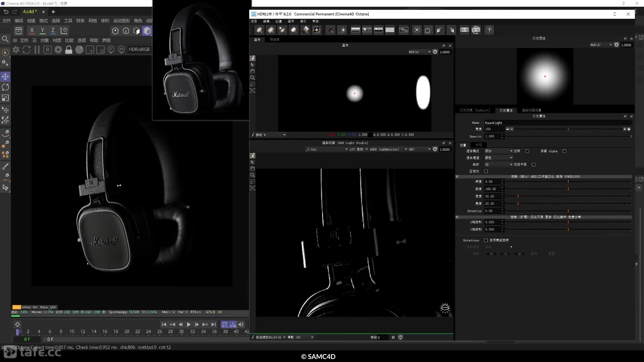Viewport: 644px width, 362px height.
Task: Open the 映射 3D dropdown
Action: click(x=498, y=165)
